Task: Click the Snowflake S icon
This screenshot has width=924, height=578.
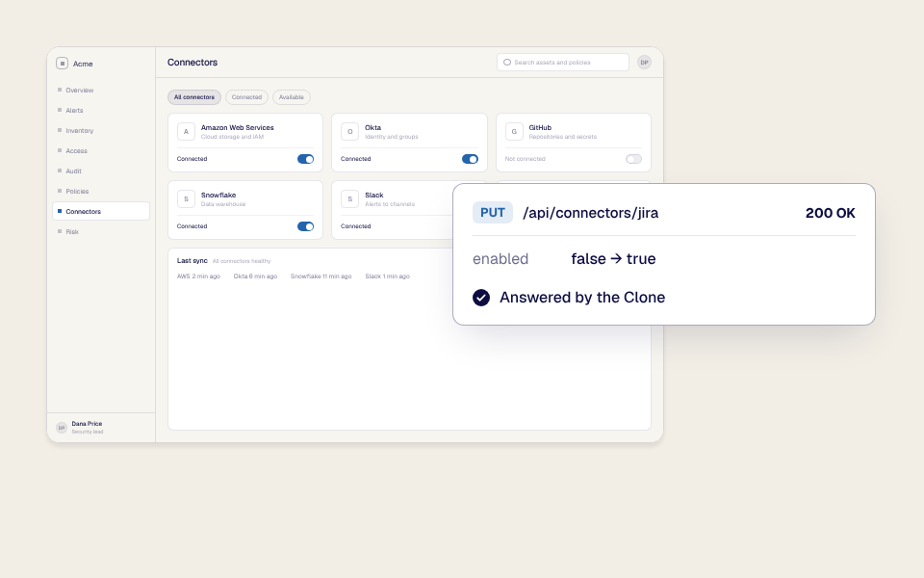Action: coord(186,198)
